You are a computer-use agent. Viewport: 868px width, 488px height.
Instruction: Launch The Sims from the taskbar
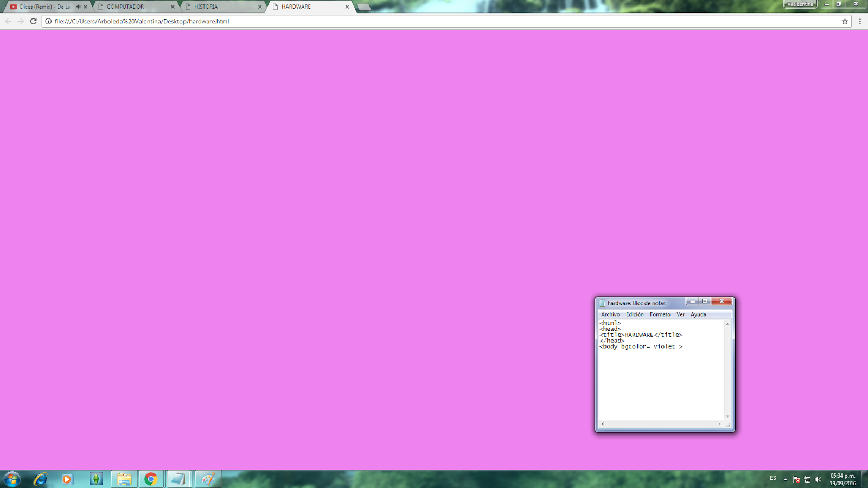coord(96,479)
